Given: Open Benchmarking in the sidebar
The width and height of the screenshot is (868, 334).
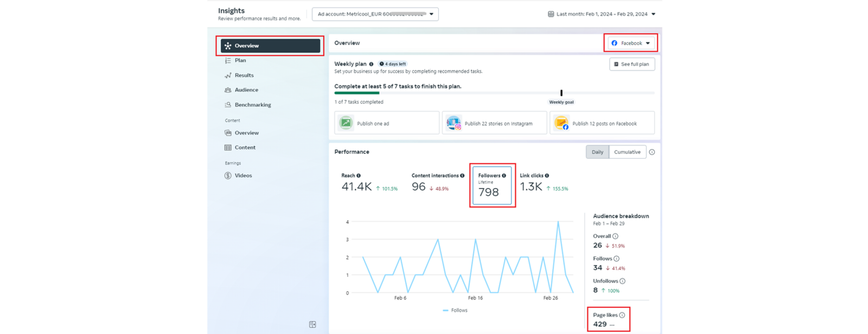Looking at the screenshot, I should pyautogui.click(x=253, y=105).
